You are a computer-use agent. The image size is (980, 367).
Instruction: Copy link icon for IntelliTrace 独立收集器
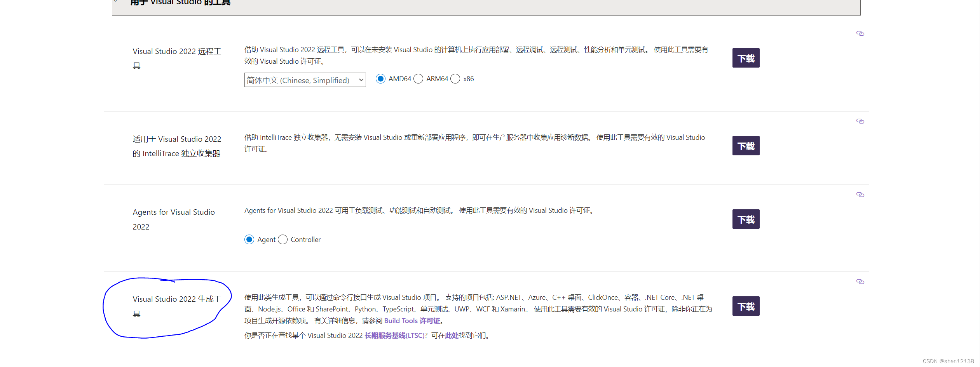click(x=860, y=121)
